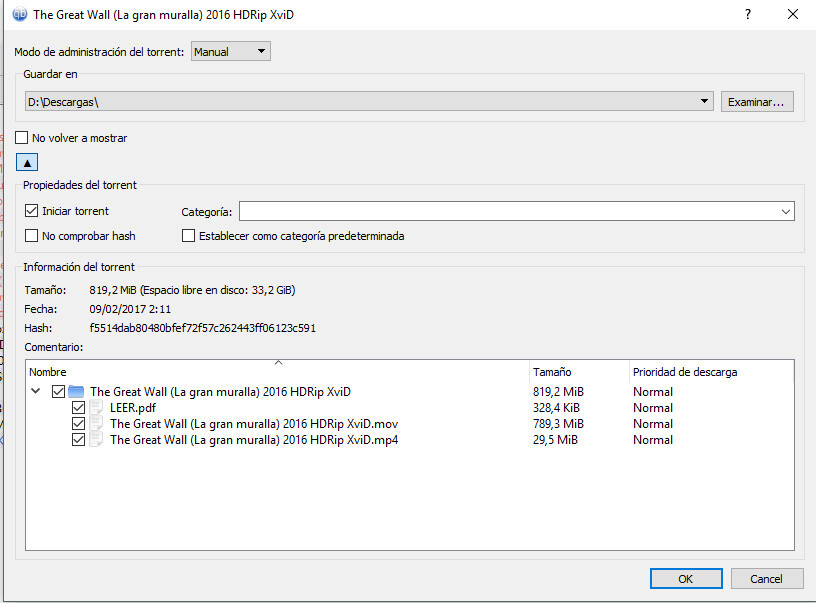Uncheck the Iniciar torrent checkbox

click(x=31, y=211)
